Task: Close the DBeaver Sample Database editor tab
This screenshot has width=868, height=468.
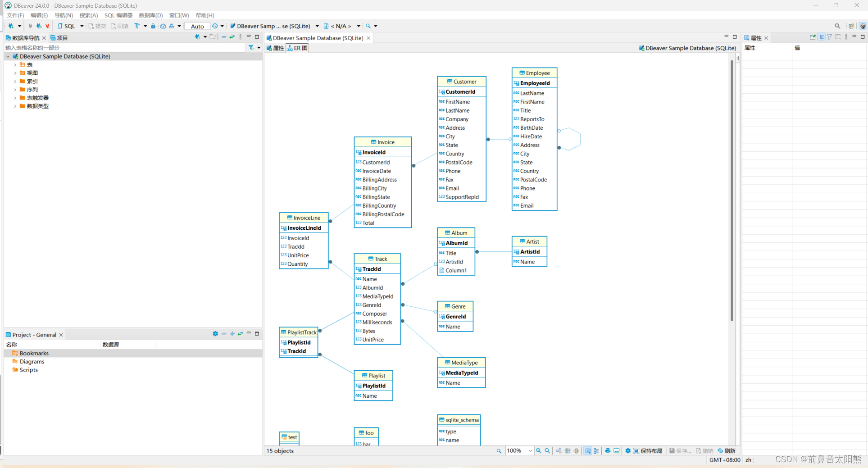Action: coord(368,38)
